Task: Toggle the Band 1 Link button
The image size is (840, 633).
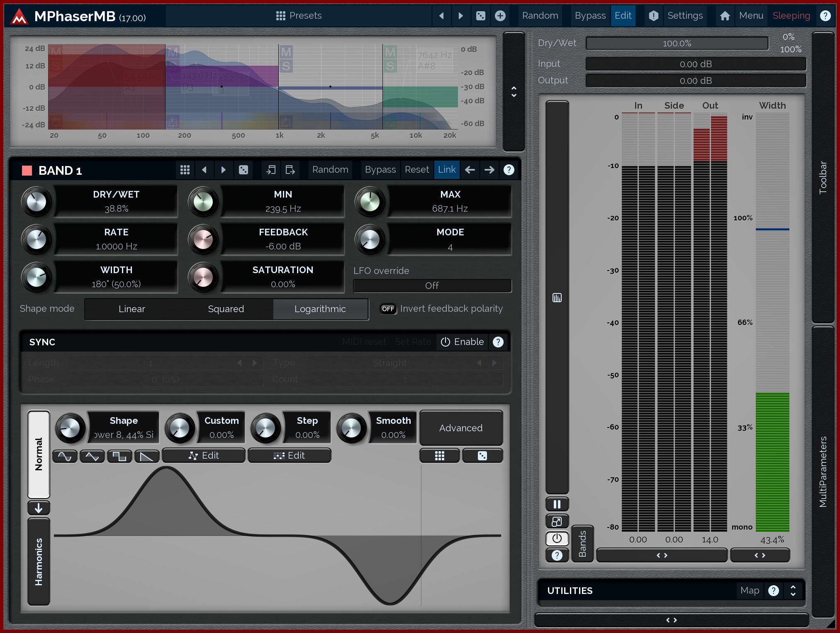Action: [x=446, y=170]
